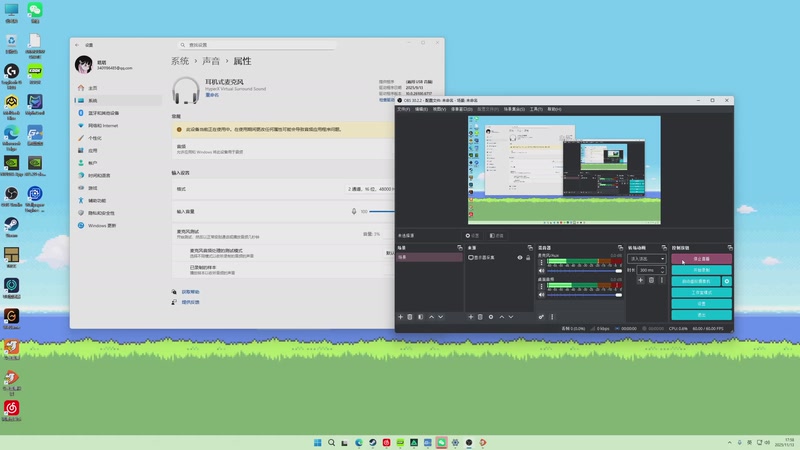Screen dimensions: 800x450
Task: Pop out the audio mixer dock in OBS
Action: coord(620,247)
